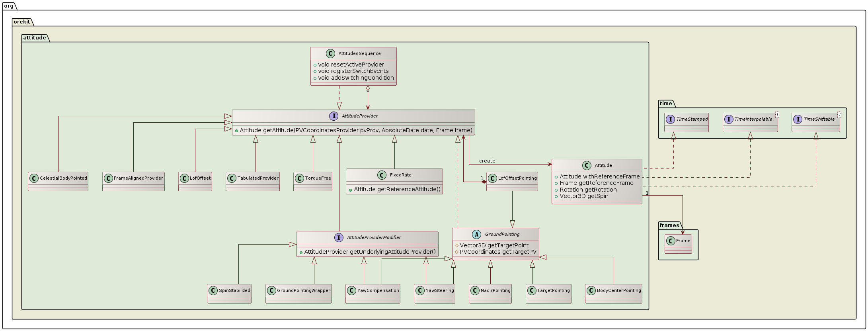
Task: Click the Attitude getAttitude method signature
Action: pos(356,130)
